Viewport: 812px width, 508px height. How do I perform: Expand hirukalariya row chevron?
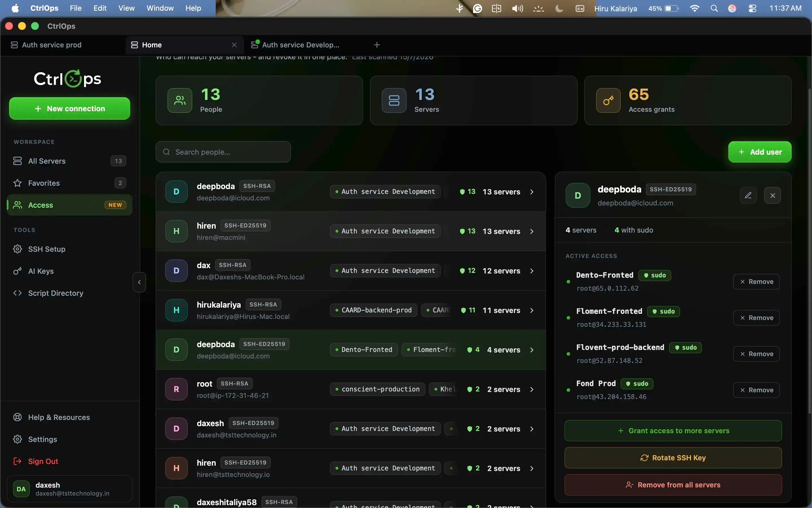532,310
